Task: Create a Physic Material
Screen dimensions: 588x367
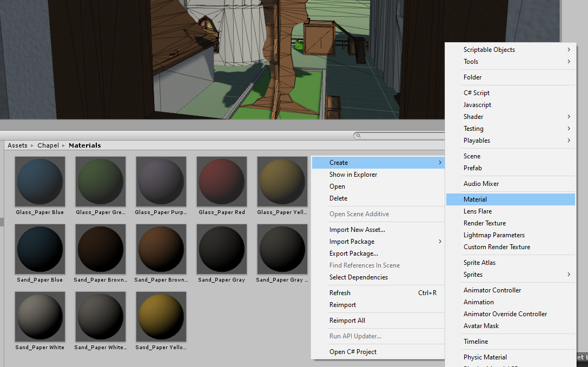Action: pyautogui.click(x=485, y=358)
